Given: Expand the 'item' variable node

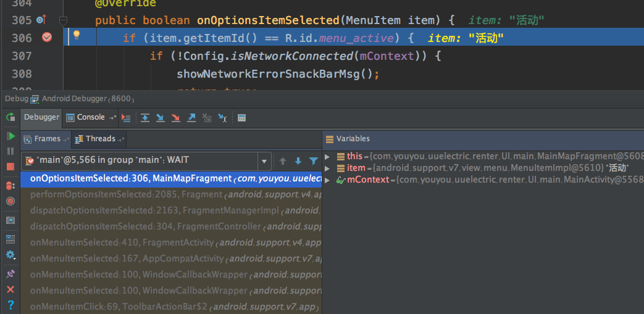Looking at the screenshot, I should click(327, 168).
